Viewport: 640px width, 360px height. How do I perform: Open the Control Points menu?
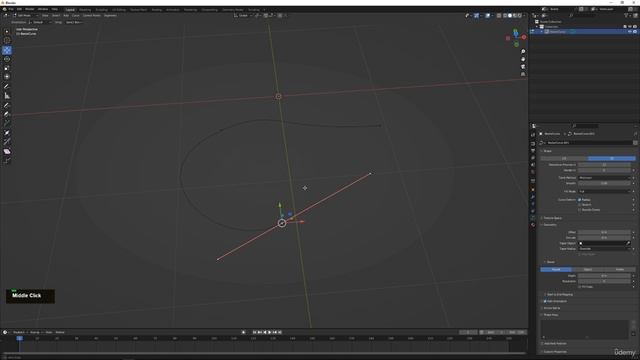pyautogui.click(x=91, y=16)
